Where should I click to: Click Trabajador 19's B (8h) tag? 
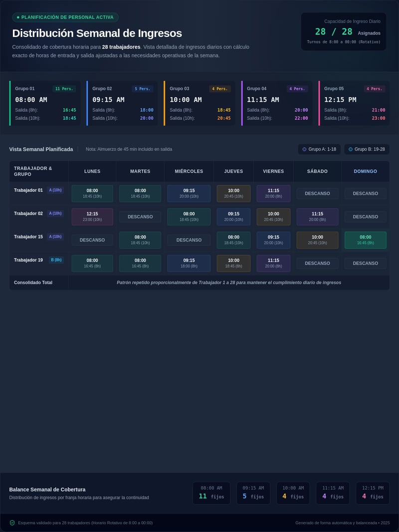click(x=56, y=260)
